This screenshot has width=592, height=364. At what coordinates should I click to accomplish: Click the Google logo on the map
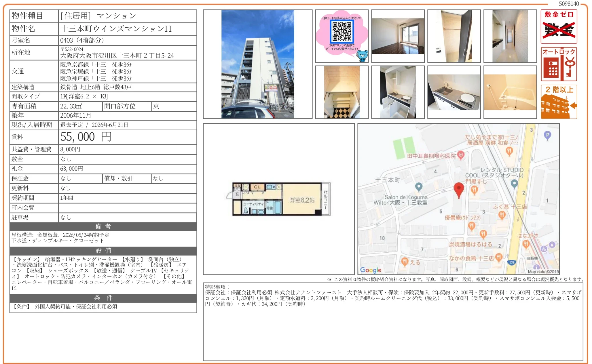point(371,270)
